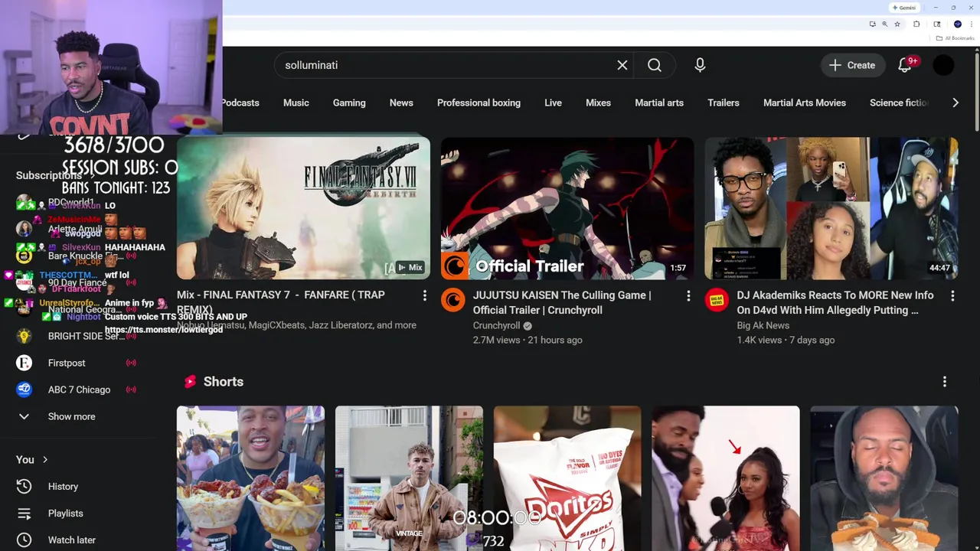Open Firstpost channel avatar in subscriptions
The height and width of the screenshot is (551, 980).
pos(24,363)
